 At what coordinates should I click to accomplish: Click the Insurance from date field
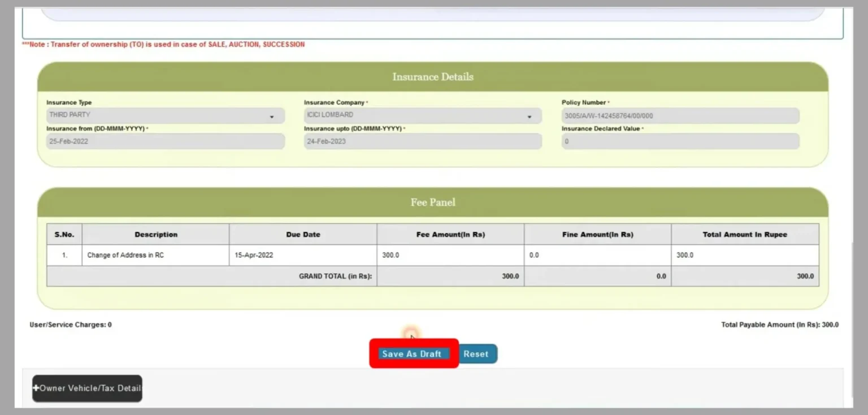(165, 141)
